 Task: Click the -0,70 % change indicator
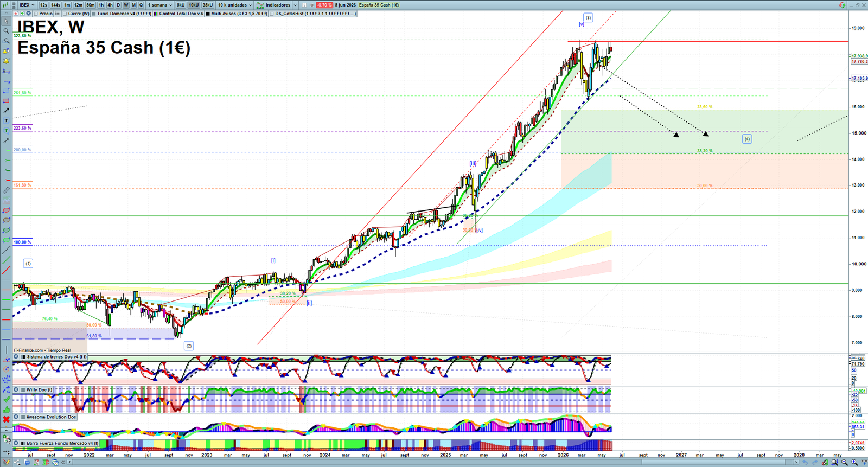coord(324,5)
